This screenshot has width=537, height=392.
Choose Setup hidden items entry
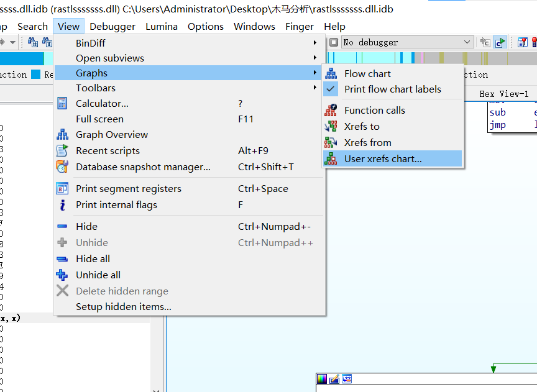[x=190, y=306]
